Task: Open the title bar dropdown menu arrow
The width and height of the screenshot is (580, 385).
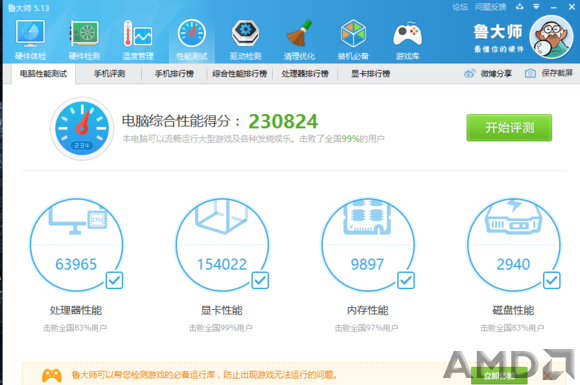Action: pos(536,7)
